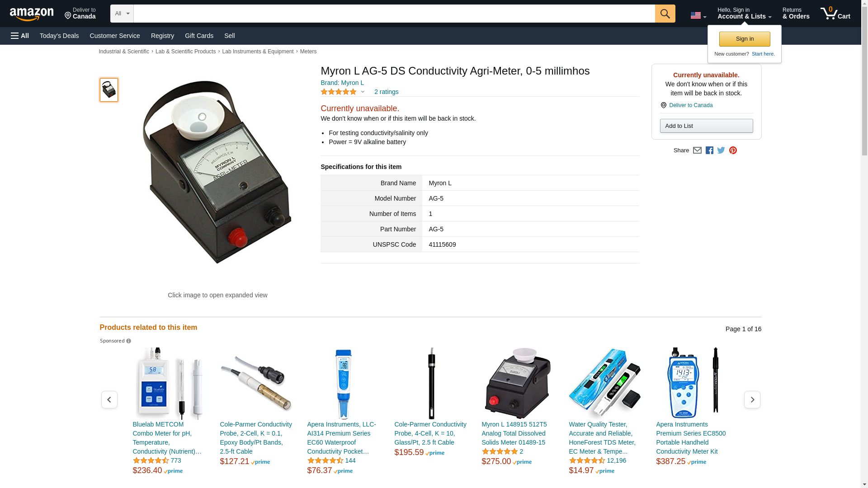Expand the search category All dropdown

pos(122,14)
